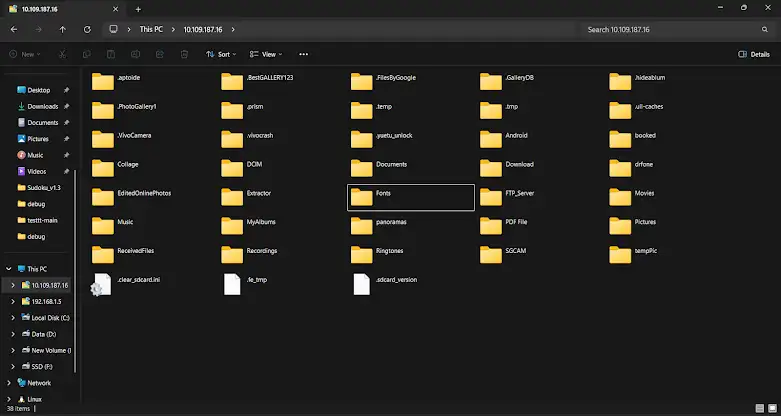Expand the Local Disk (C:) node
This screenshot has height=416, width=781.
[13, 318]
